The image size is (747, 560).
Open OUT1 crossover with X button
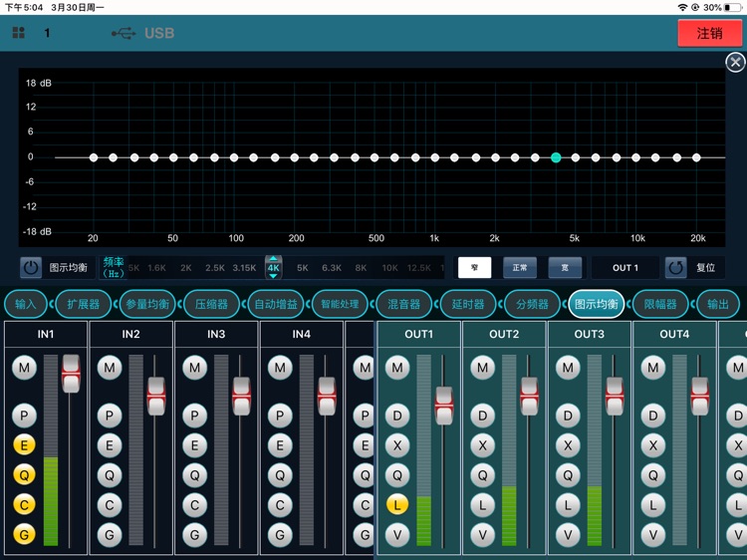pyautogui.click(x=397, y=445)
